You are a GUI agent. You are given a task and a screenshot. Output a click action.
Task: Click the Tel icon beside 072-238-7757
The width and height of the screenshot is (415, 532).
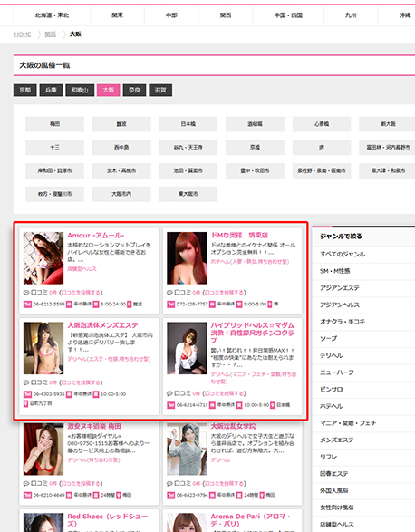tap(171, 305)
